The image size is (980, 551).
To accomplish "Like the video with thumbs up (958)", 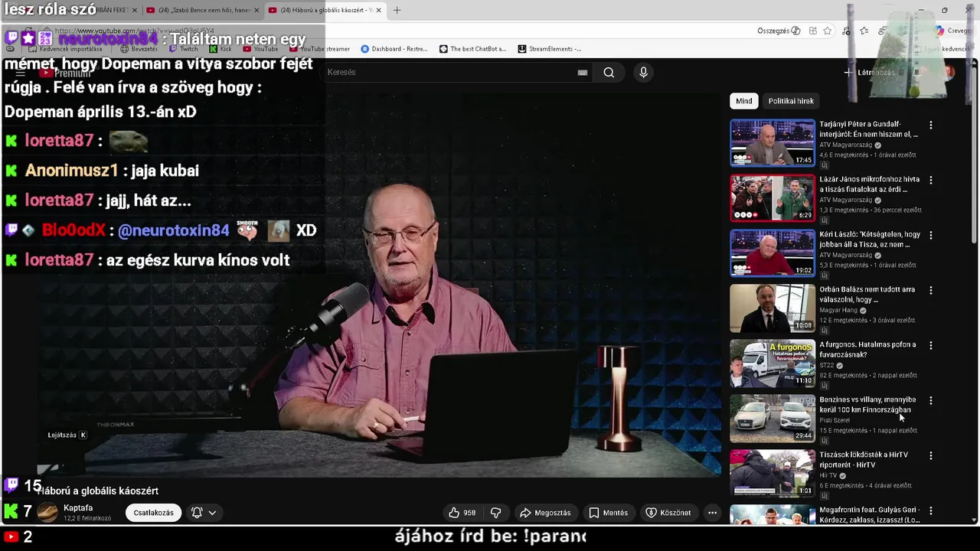I will pyautogui.click(x=462, y=513).
